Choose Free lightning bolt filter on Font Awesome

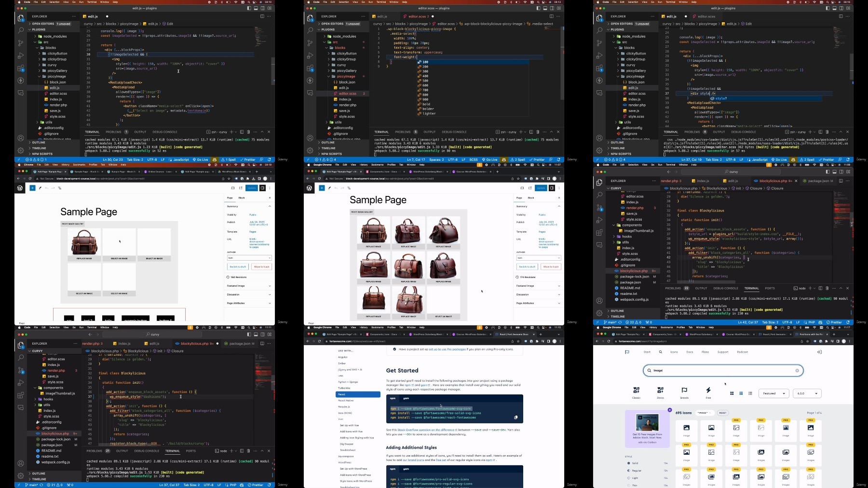[708, 392]
